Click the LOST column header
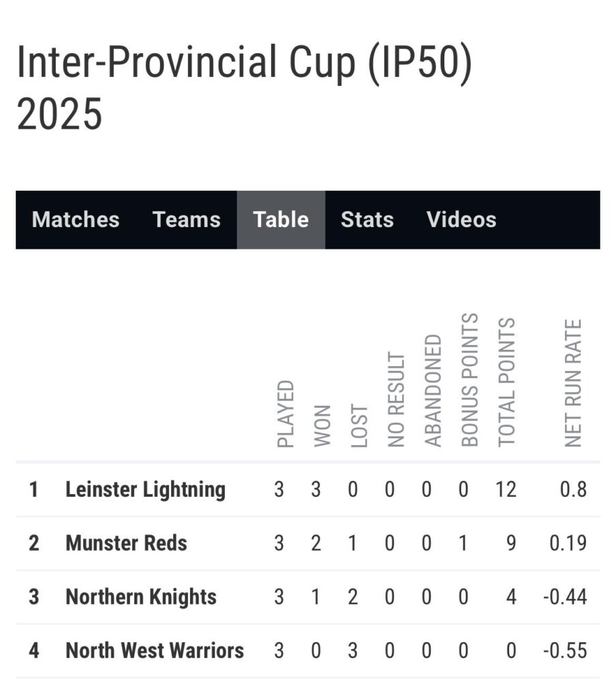616x698 pixels. point(359,425)
